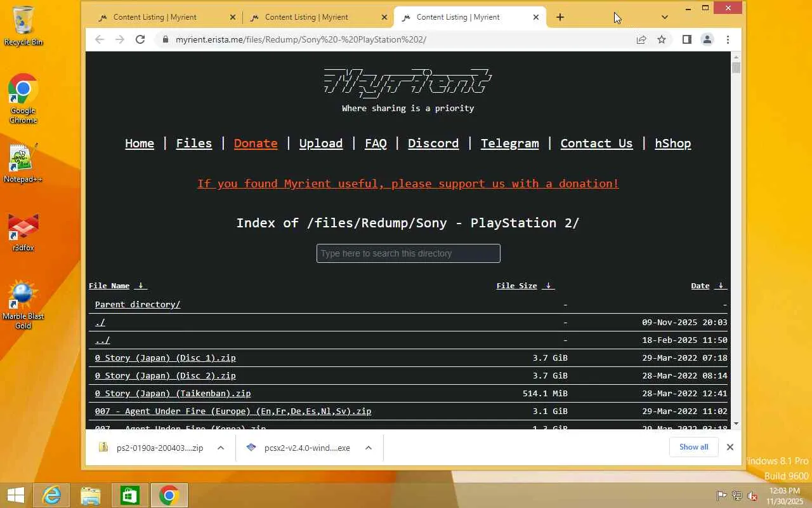This screenshot has width=812, height=508.
Task: Click the muted volume tray icon
Action: (x=752, y=496)
